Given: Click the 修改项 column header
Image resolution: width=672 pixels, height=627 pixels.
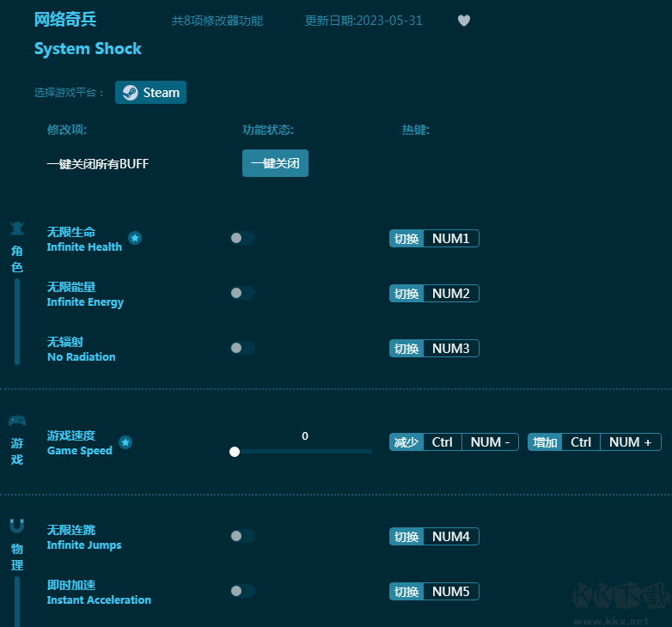Looking at the screenshot, I should [67, 130].
